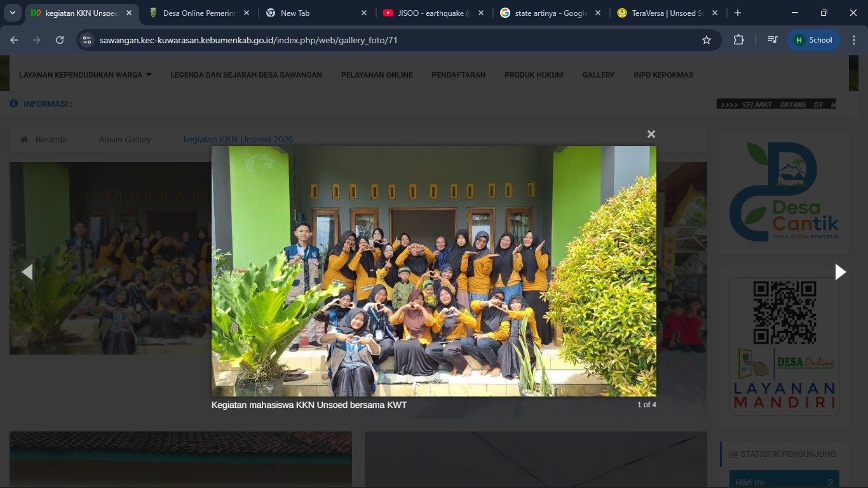
Task: Open the Chrome three-dot menu
Action: (854, 39)
